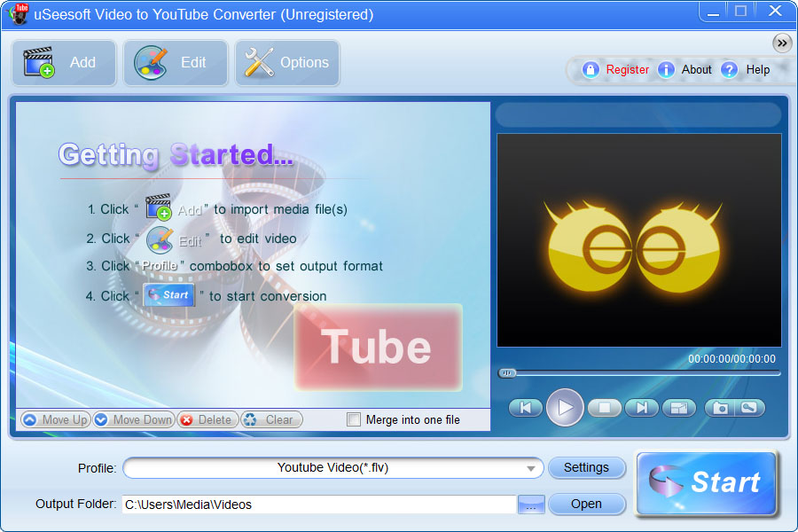Open the Edit video tool
798x532 pixels.
tap(176, 63)
